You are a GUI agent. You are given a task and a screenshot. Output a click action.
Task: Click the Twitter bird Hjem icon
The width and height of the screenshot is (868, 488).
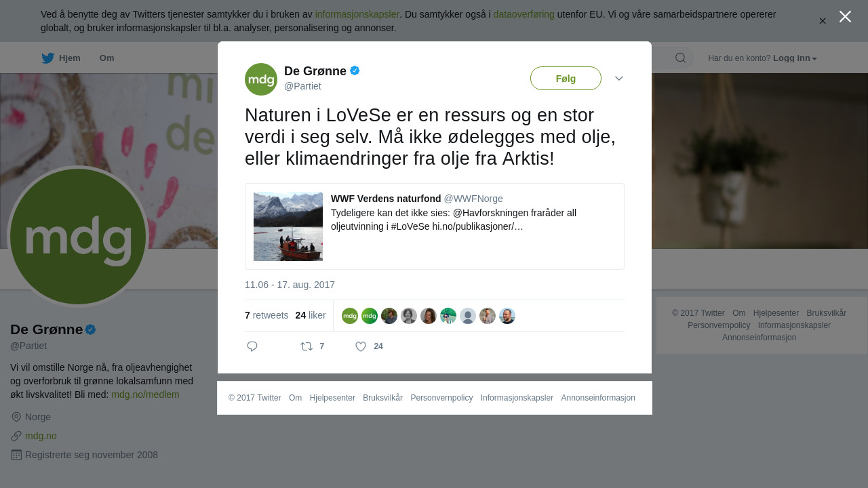tap(47, 58)
